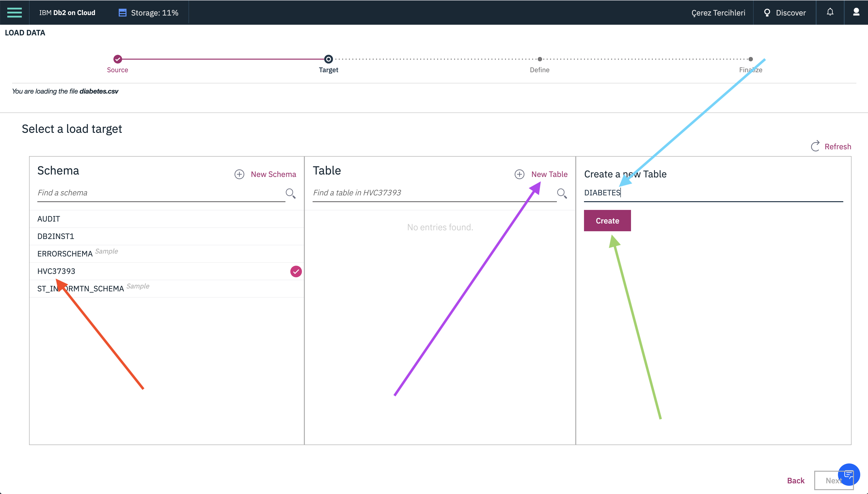
Task: Click the New Schema plus icon
Action: 239,174
